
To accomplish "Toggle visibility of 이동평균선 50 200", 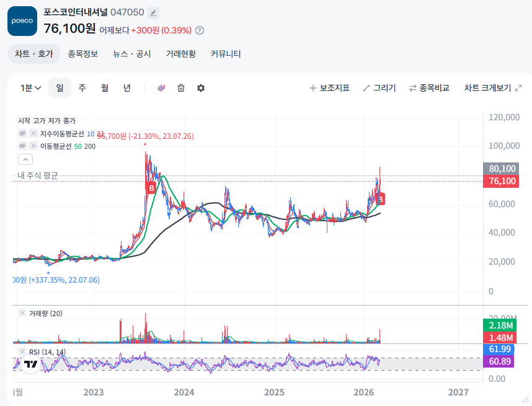I will click(x=22, y=146).
